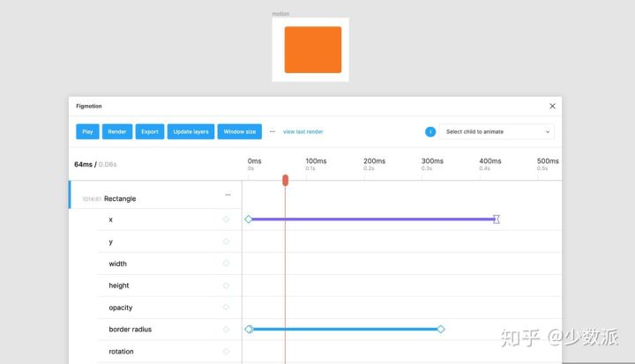The width and height of the screenshot is (635, 364).
Task: Click the red playhead handle
Action: (285, 180)
